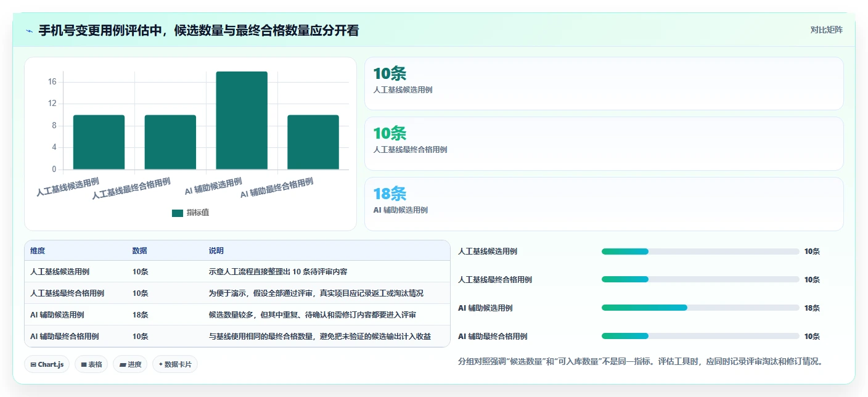Image resolution: width=868 pixels, height=397 pixels.
Task: Click the footnote text starting 分组对照强调
Action: coord(641,362)
